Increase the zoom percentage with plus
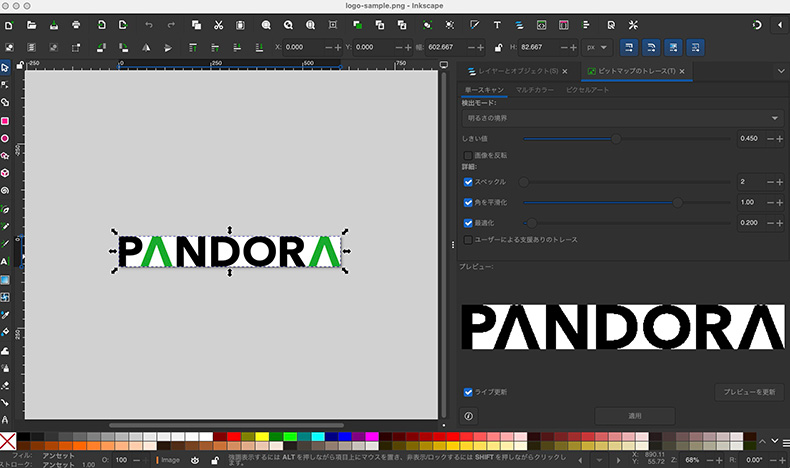Image resolution: width=790 pixels, height=468 pixels. (719, 460)
